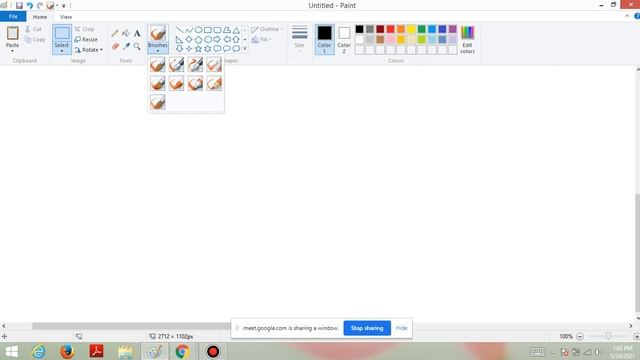Open Google Chrome from the taskbar

(182, 351)
